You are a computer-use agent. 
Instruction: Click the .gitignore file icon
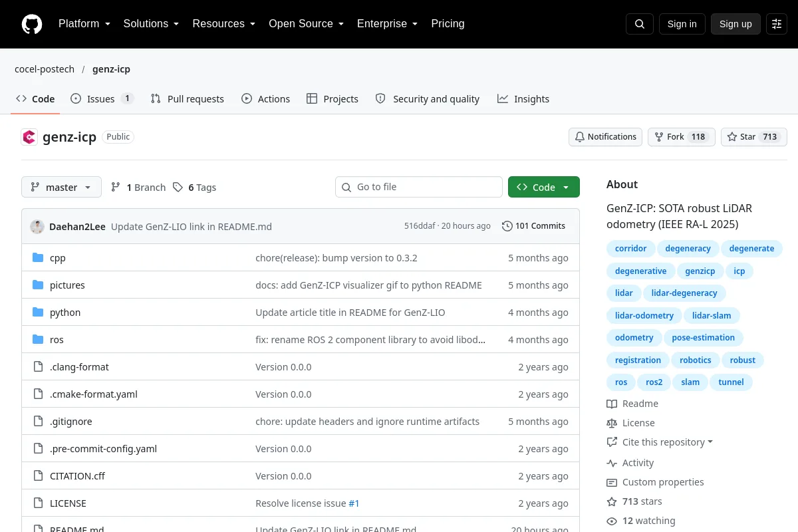coord(38,422)
